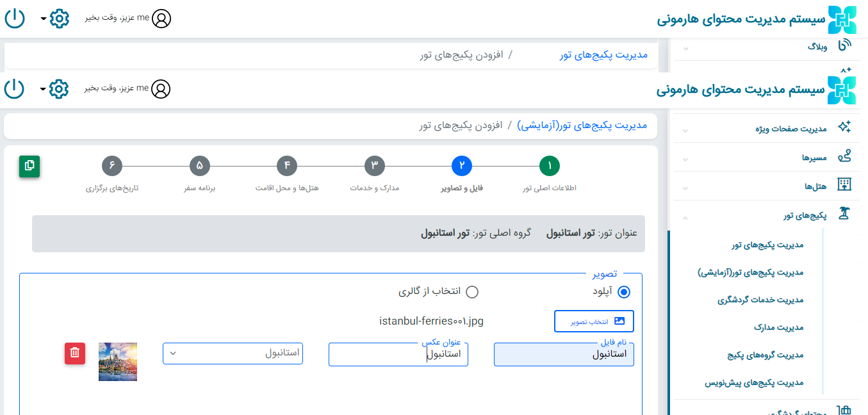868x415 pixels.
Task: Open the استانبول category dropdown
Action: (233, 353)
